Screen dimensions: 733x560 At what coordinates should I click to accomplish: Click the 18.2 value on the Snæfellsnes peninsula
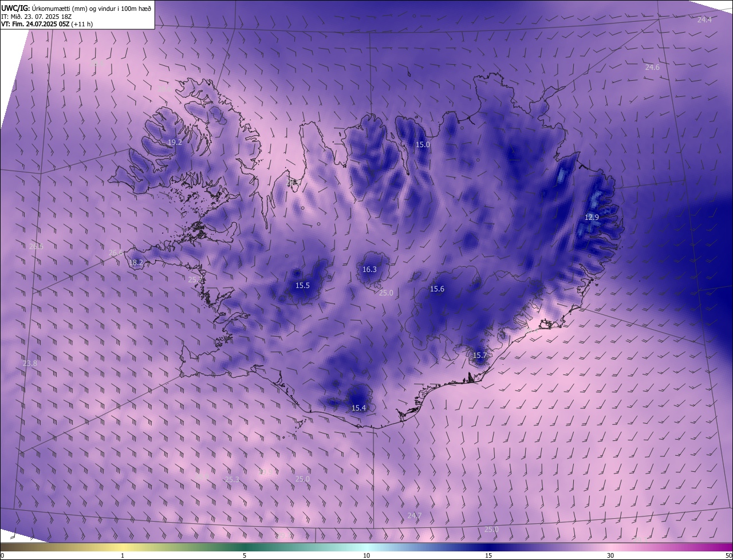point(136,263)
